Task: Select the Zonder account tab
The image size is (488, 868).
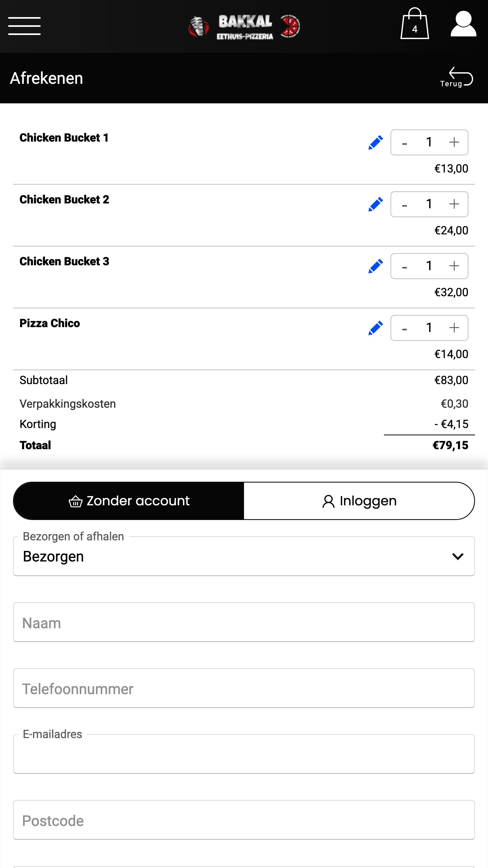Action: (129, 501)
